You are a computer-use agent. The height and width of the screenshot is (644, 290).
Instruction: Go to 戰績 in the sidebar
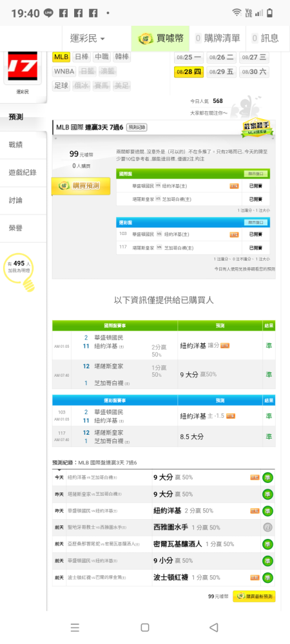[x=23, y=144]
